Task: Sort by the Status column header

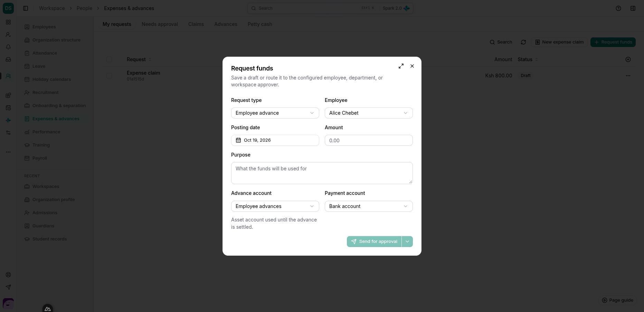Action: coord(528,59)
